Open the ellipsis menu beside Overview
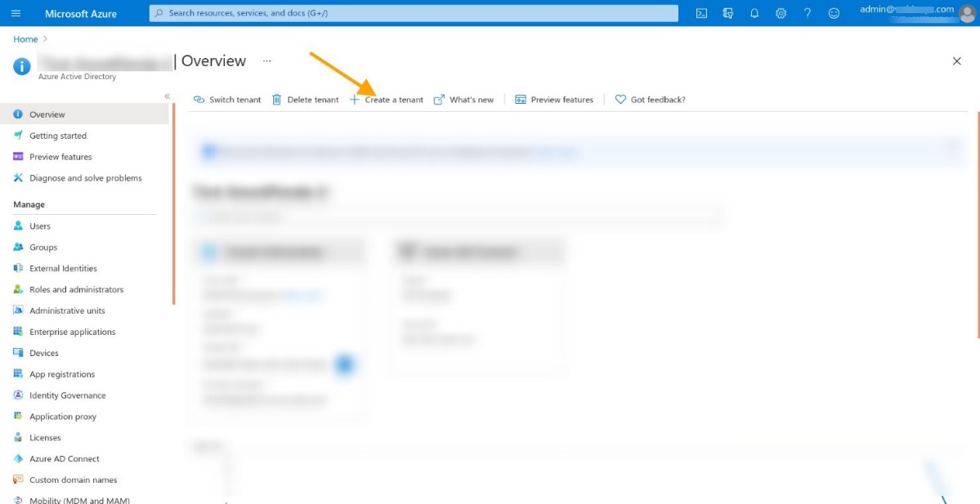The width and height of the screenshot is (980, 504). coord(267,61)
